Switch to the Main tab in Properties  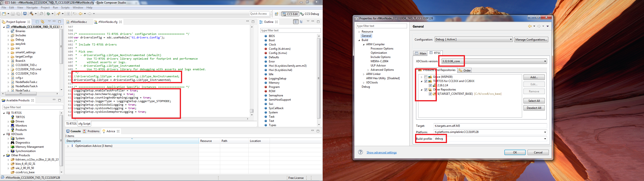click(420, 53)
